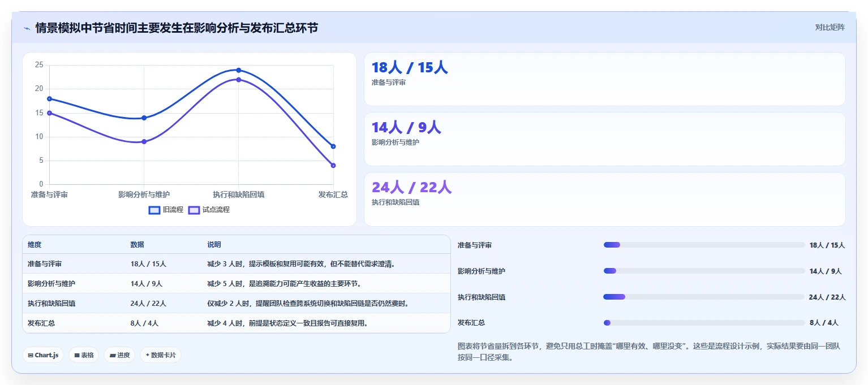Click the 执行和缺陷回填 chart axis label
The image size is (868, 385).
point(239,194)
